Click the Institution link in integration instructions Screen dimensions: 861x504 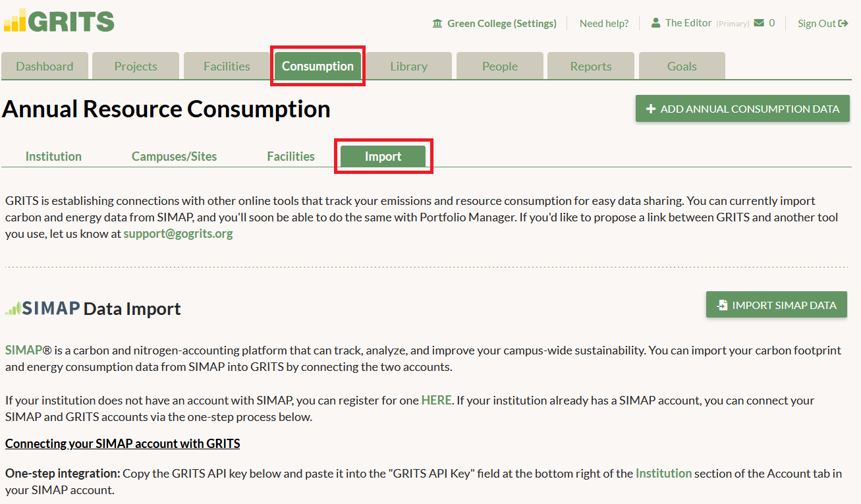point(663,473)
